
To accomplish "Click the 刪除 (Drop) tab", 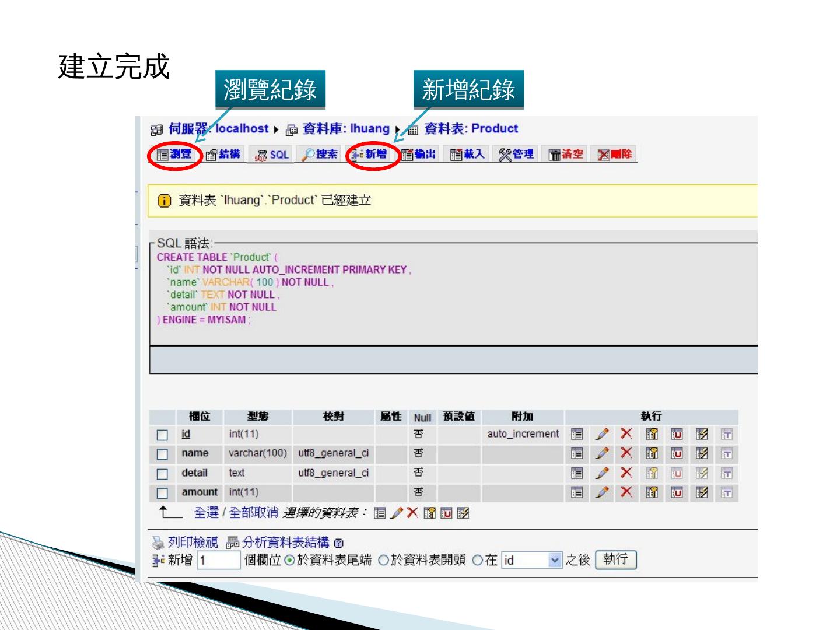I will pos(615,155).
